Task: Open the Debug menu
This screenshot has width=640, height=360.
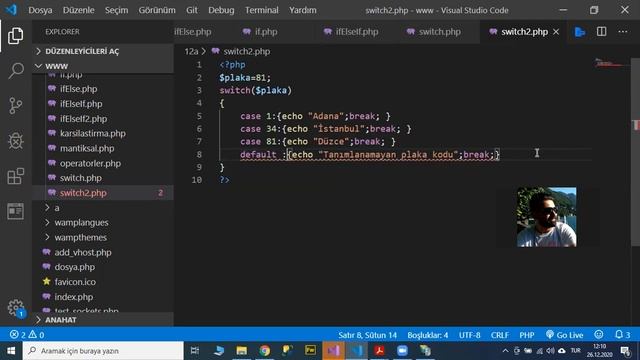Action: tap(221, 10)
